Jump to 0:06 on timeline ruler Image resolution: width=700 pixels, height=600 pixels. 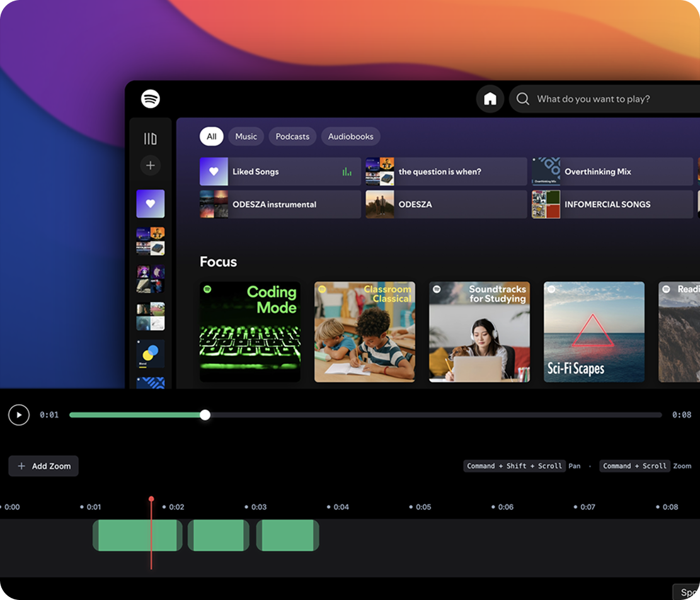point(503,507)
